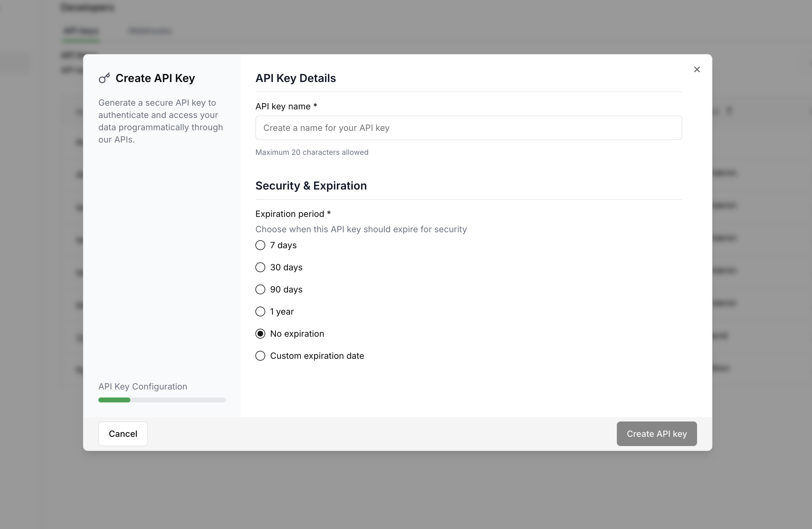This screenshot has height=529, width=812.
Task: Select the 7 days expiration option
Action: (260, 245)
